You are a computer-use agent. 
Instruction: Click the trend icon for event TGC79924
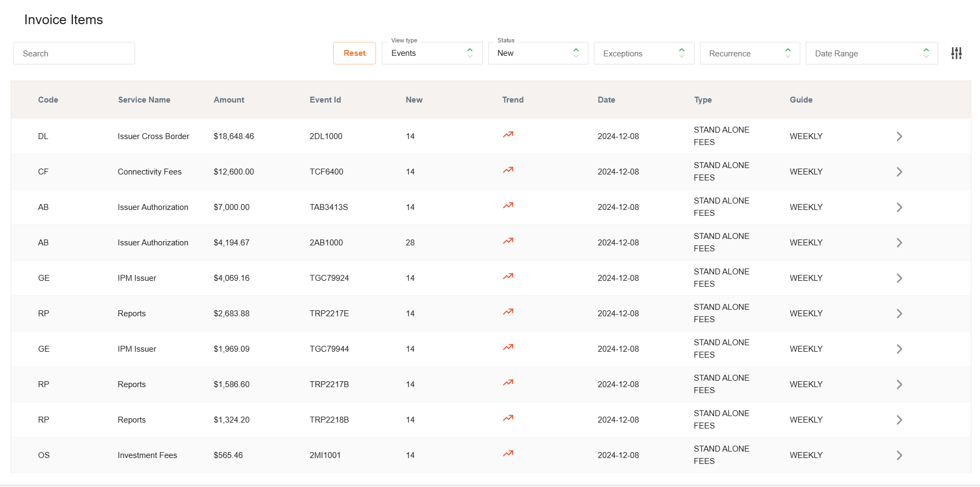[x=508, y=276]
